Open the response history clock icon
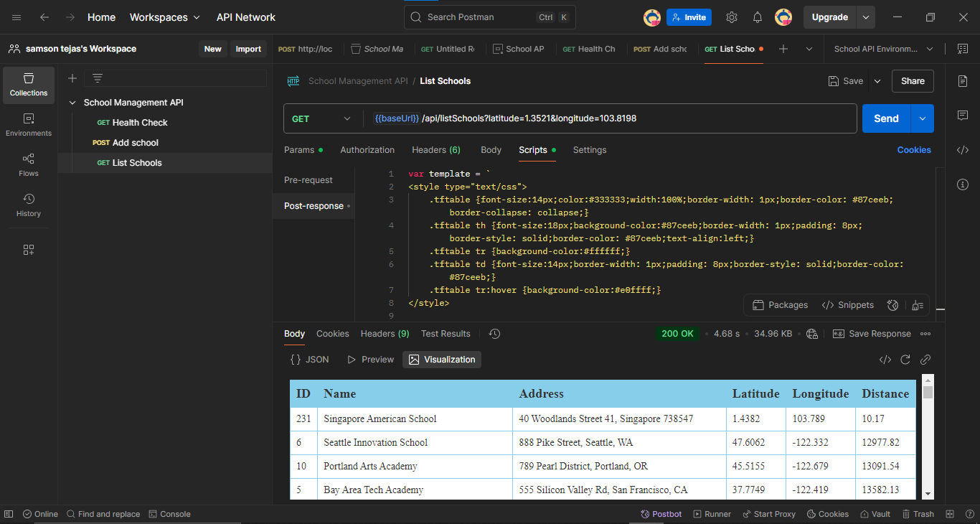This screenshot has width=980, height=524. (x=494, y=334)
